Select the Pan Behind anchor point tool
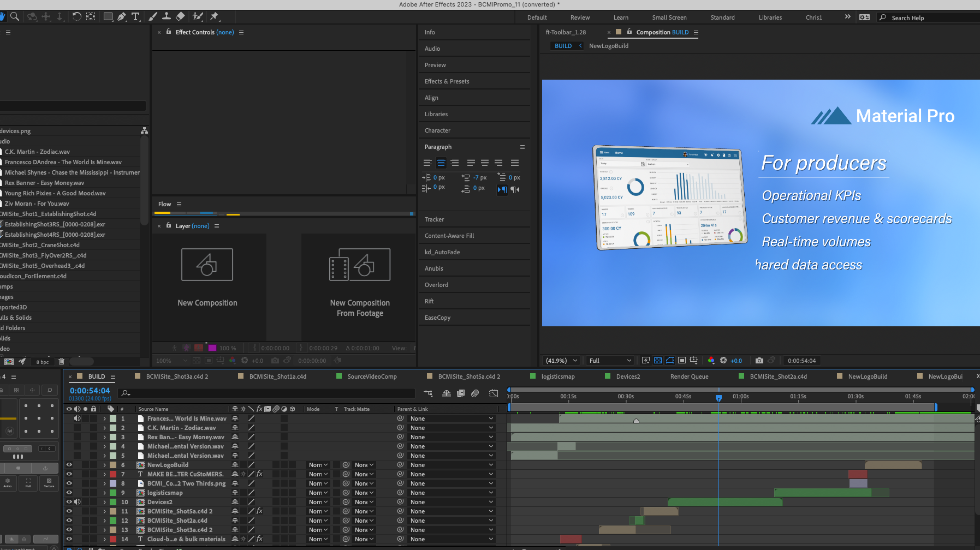The width and height of the screenshot is (980, 550). click(91, 17)
